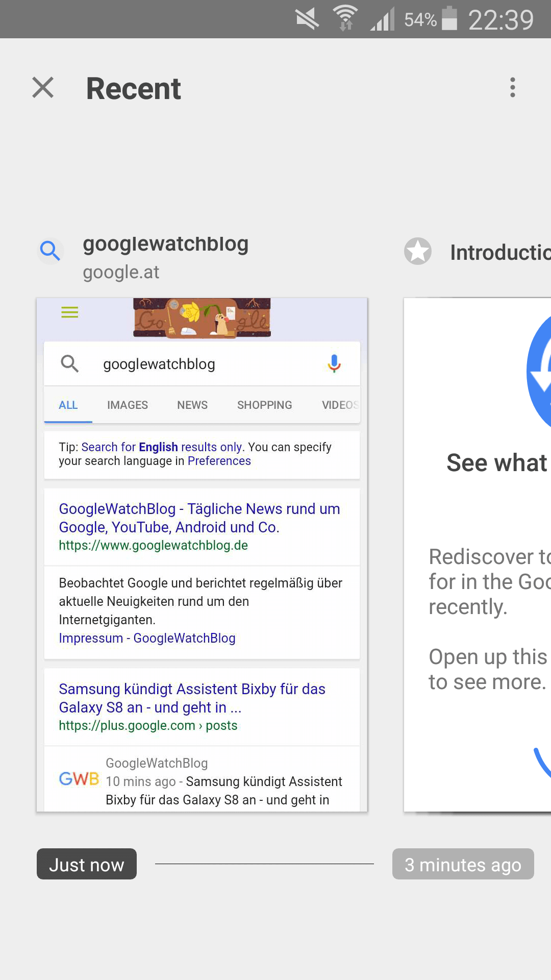Select the ALL results tab
The image size is (551, 980).
coord(68,405)
